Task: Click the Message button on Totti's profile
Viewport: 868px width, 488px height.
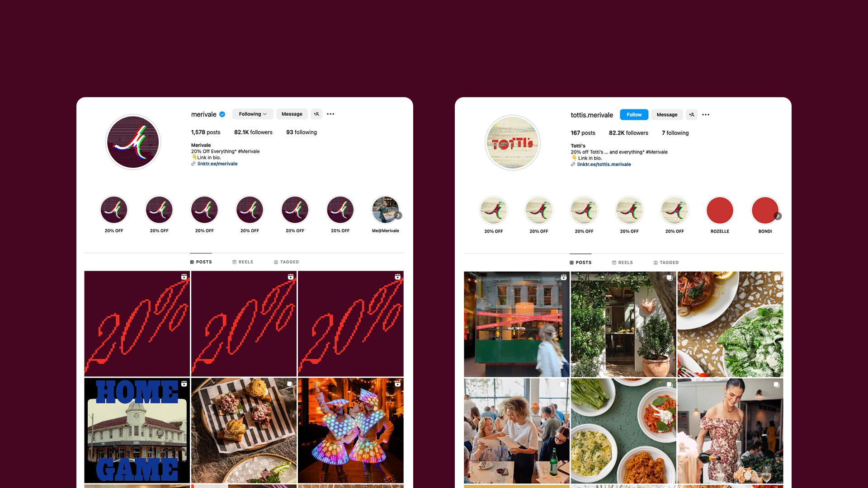Action: click(666, 114)
